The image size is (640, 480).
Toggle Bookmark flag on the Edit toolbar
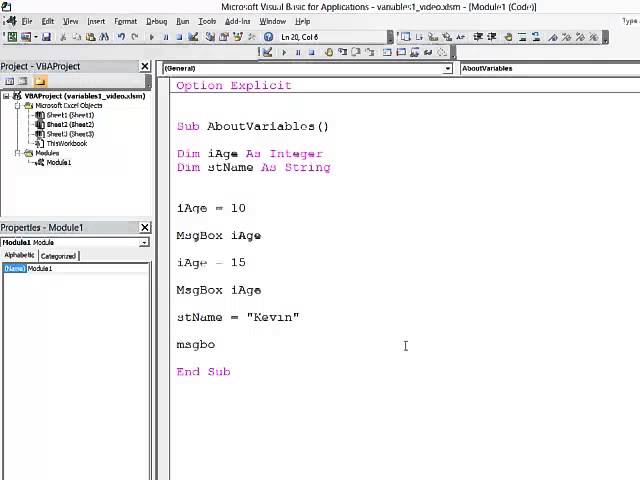(x=553, y=37)
